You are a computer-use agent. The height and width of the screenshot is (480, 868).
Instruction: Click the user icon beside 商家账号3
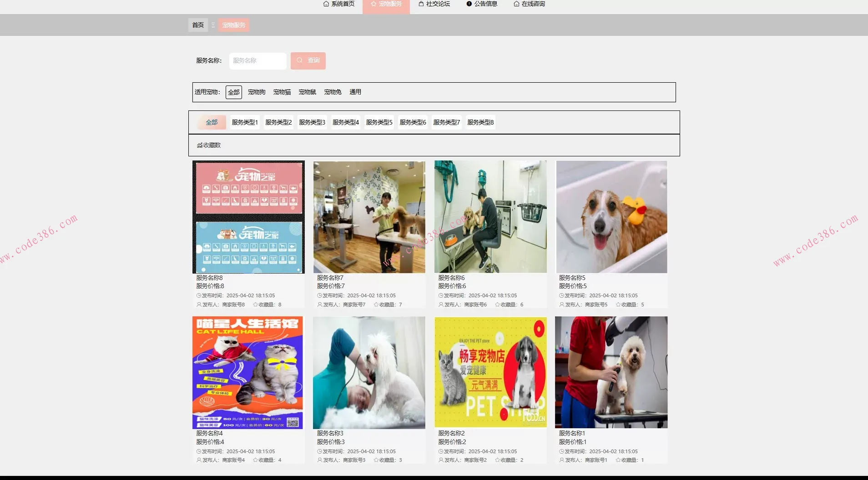click(x=320, y=460)
